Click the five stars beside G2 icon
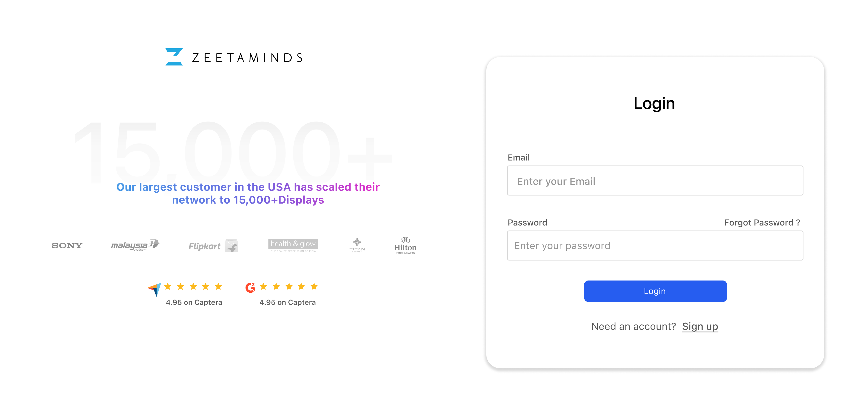This screenshot has height=416, width=868. point(289,287)
